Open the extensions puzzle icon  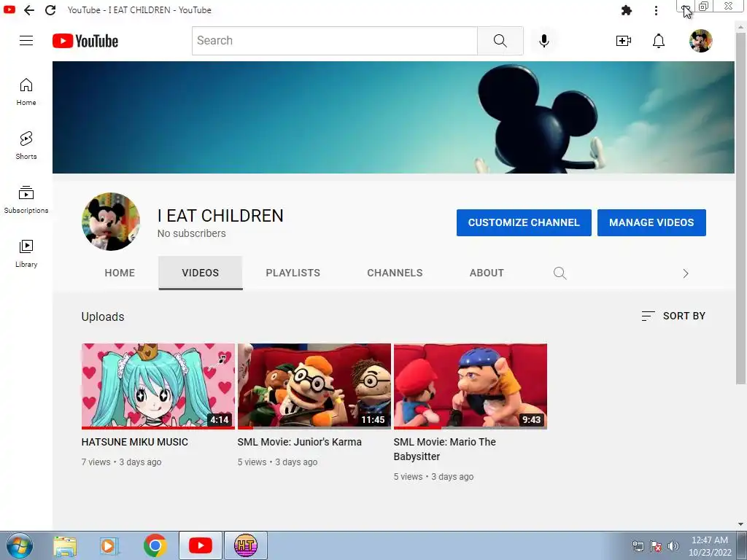point(627,10)
